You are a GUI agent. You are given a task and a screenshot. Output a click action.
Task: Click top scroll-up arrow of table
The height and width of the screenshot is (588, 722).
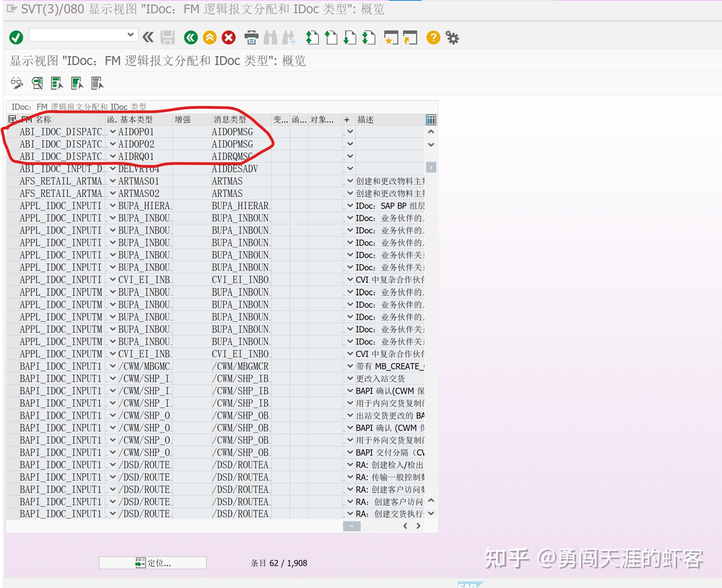click(x=431, y=132)
